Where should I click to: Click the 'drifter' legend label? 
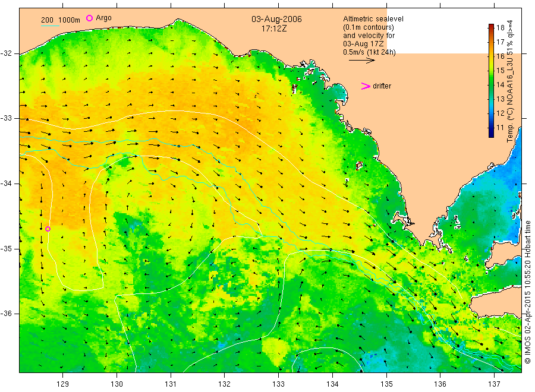point(382,86)
